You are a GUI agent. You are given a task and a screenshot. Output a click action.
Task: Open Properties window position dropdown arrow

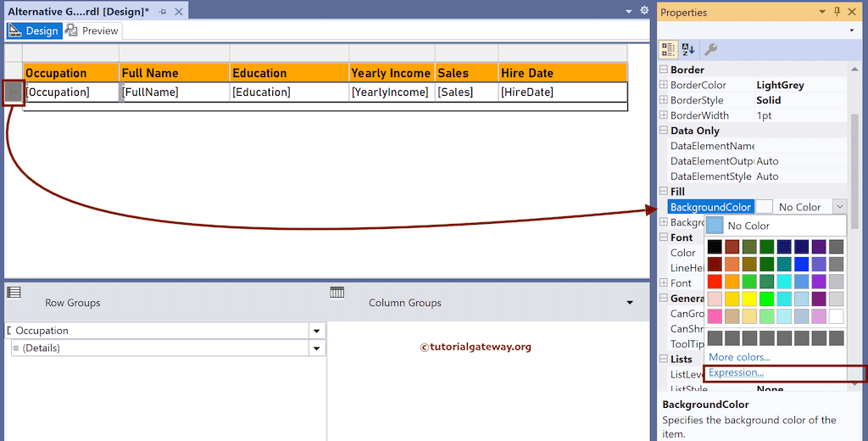(822, 12)
